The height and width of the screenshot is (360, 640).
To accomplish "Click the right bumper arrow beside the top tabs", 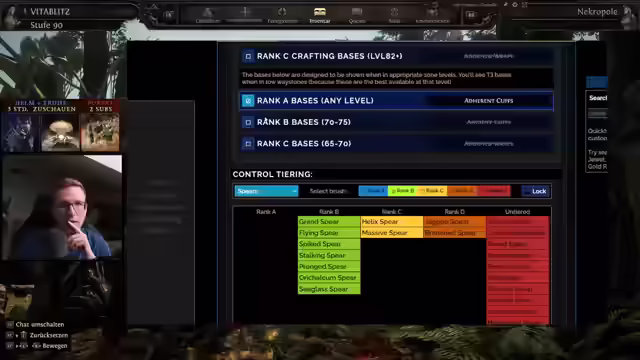I will [471, 15].
